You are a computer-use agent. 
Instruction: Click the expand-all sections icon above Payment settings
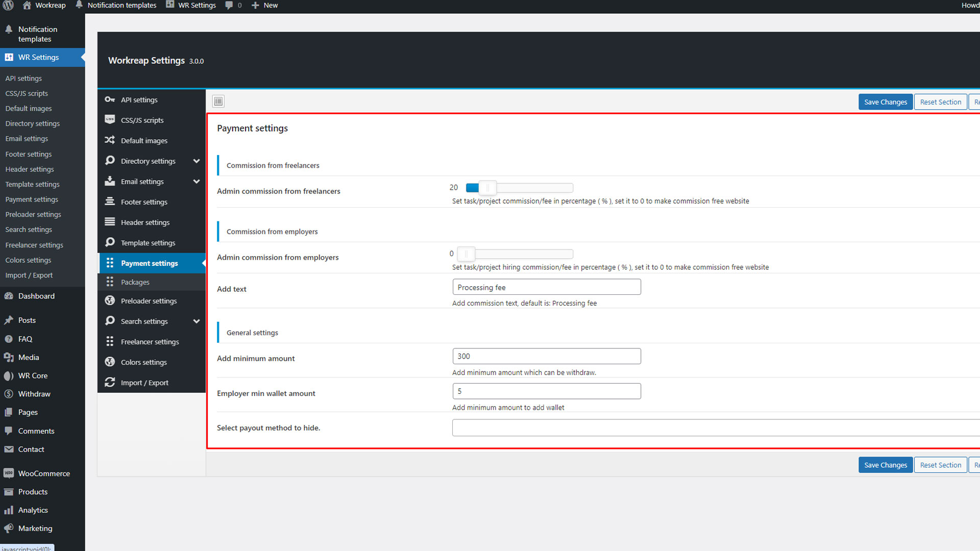click(218, 102)
